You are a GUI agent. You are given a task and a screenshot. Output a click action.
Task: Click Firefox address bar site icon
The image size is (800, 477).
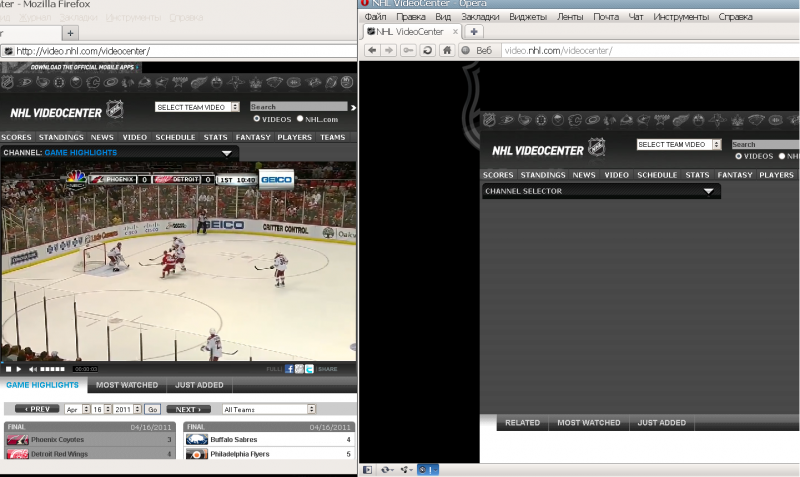pos(8,51)
